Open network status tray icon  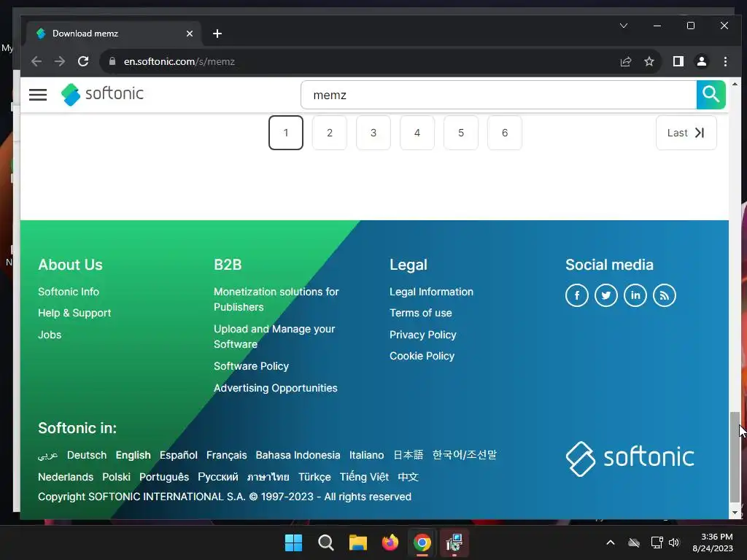(x=657, y=542)
